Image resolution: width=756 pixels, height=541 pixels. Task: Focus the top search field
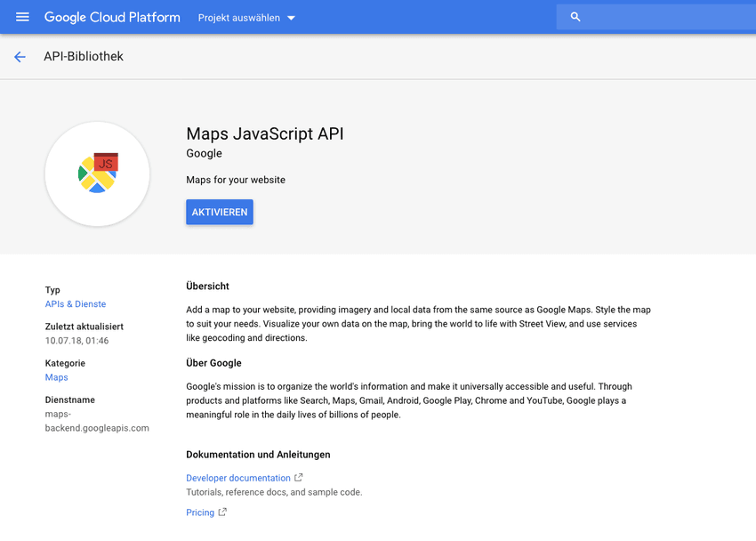656,17
